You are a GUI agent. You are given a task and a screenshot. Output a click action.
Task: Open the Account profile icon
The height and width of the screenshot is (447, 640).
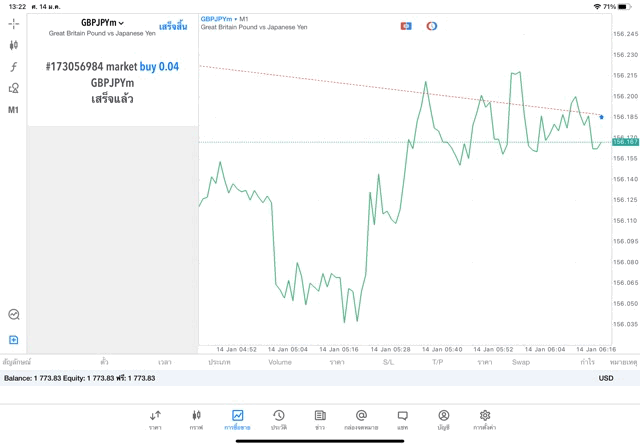click(443, 420)
